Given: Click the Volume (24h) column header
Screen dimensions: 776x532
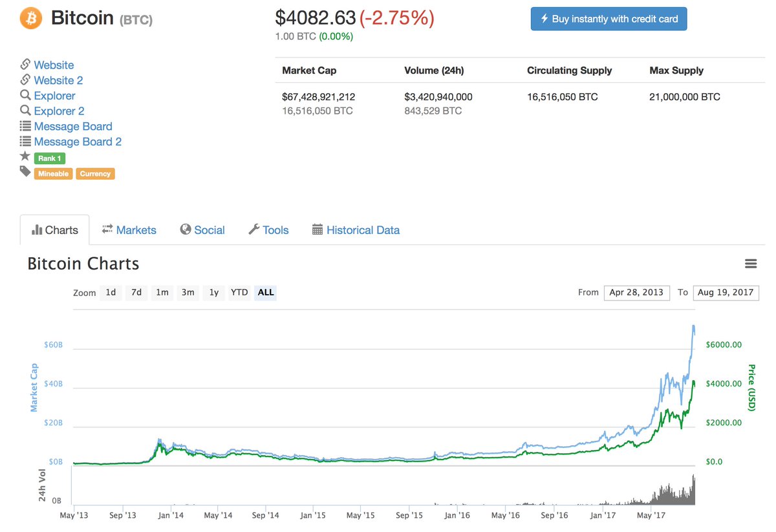Looking at the screenshot, I should pos(434,70).
